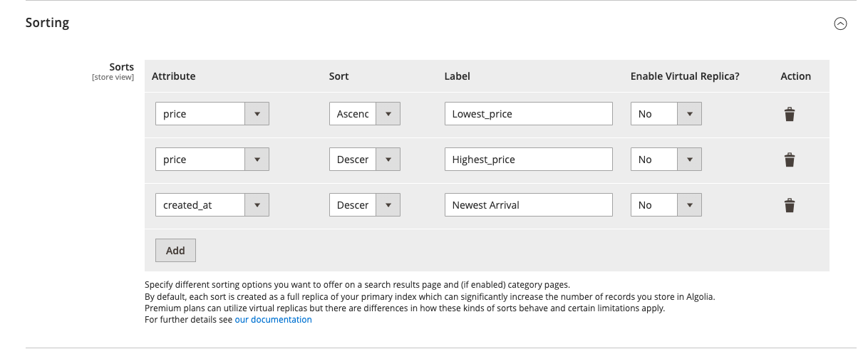Open the created_at attribute dropdown
Image resolution: width=868 pixels, height=349 pixels.
point(212,205)
